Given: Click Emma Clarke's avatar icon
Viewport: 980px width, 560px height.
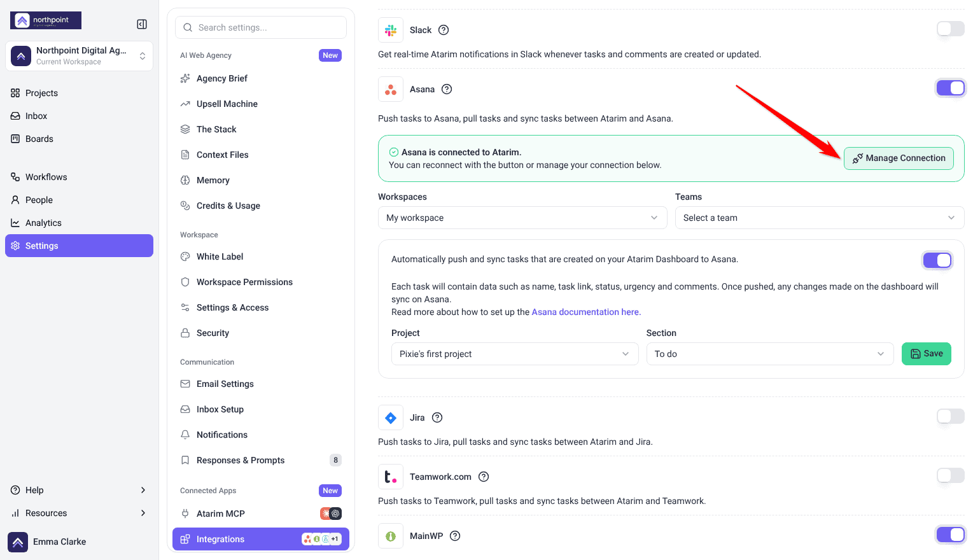Looking at the screenshot, I should point(18,542).
